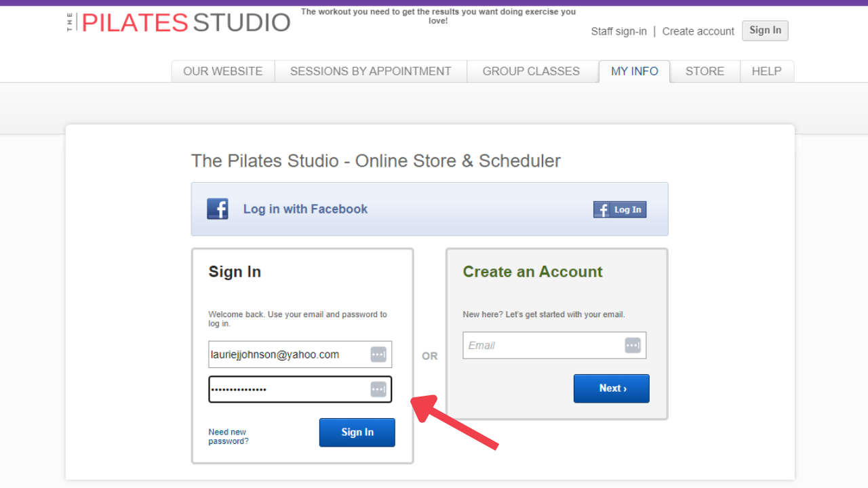
Task: Click the password manager icon in sign-in email field
Action: pos(378,354)
